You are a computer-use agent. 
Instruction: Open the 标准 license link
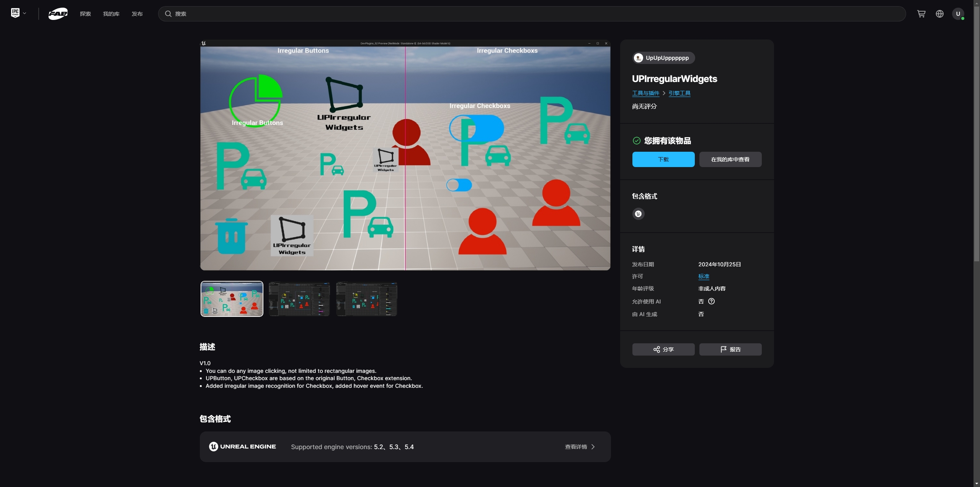click(704, 276)
